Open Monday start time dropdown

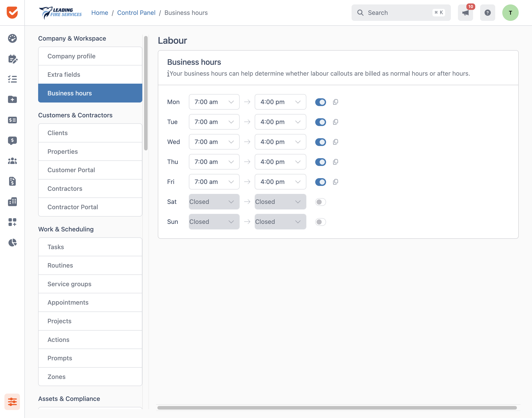point(214,102)
